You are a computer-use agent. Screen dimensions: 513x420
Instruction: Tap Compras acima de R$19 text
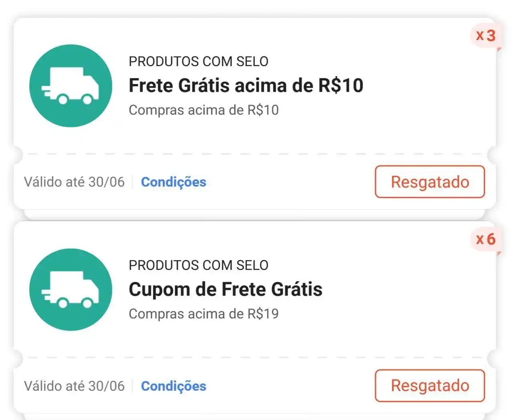(204, 314)
